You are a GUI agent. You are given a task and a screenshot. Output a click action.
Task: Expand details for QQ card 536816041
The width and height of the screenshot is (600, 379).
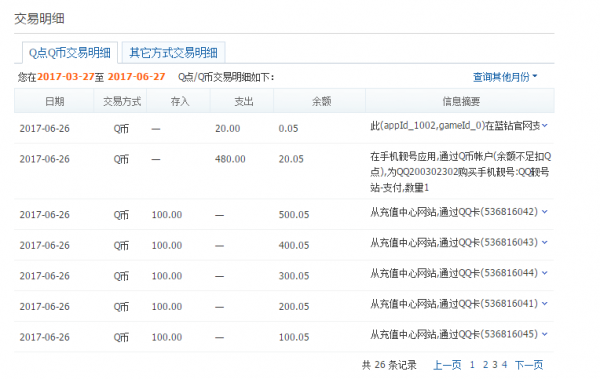click(545, 304)
